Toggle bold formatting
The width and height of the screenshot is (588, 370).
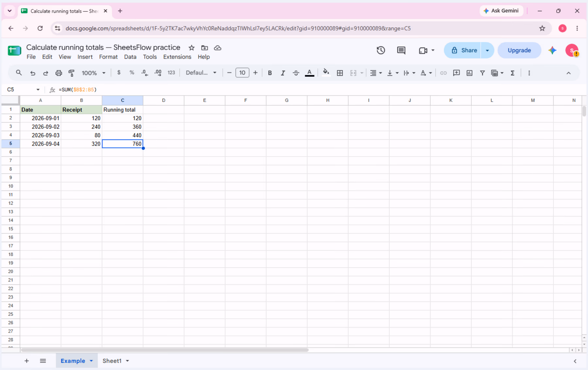[x=270, y=73]
